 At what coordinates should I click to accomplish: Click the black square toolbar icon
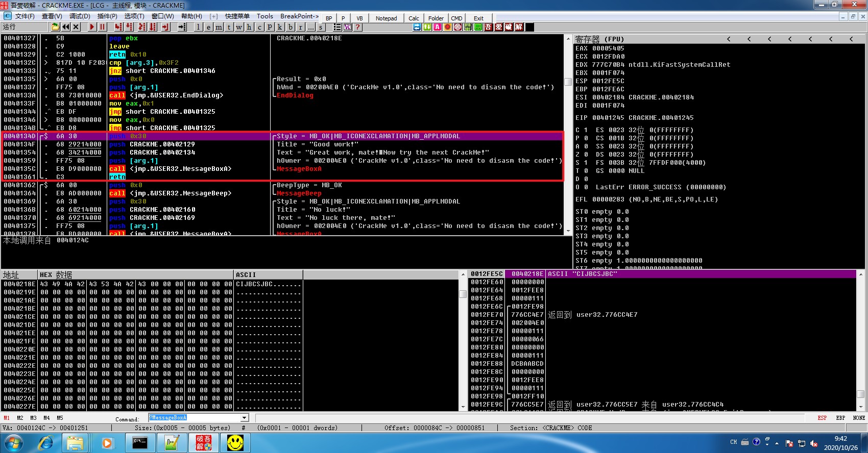tap(529, 27)
